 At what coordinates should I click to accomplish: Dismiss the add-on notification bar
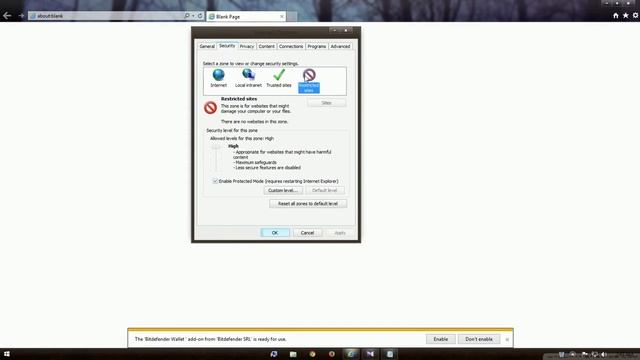(507, 339)
